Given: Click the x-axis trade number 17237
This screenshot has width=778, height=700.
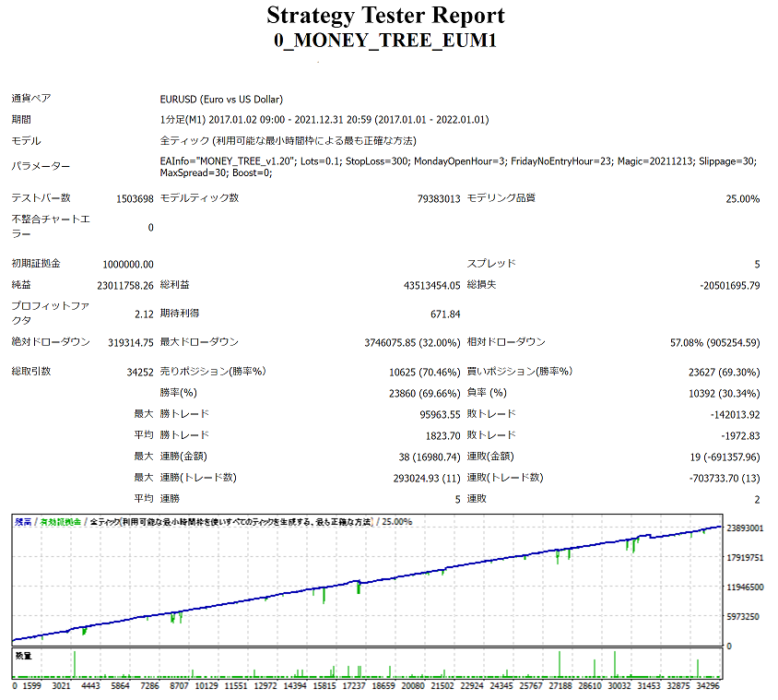Looking at the screenshot, I should [354, 685].
